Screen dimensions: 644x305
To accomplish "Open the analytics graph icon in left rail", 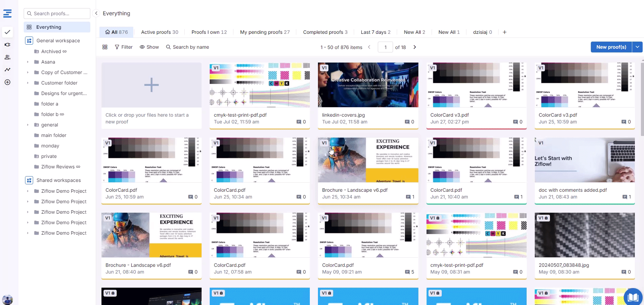I will point(7,70).
